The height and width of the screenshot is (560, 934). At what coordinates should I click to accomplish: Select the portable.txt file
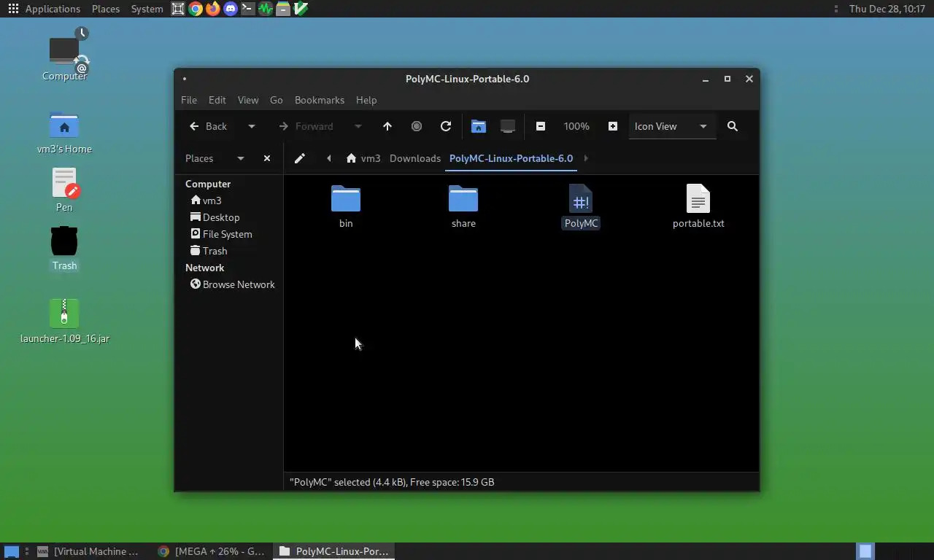click(698, 206)
